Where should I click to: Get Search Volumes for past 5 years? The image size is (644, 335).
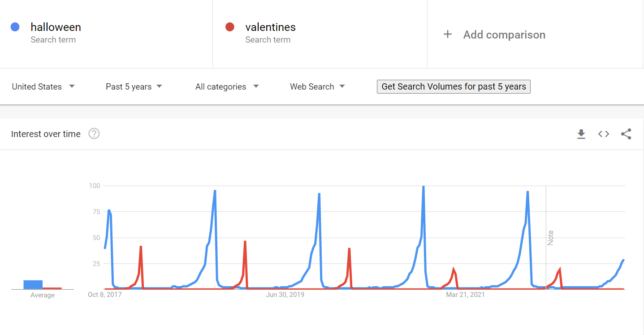pos(454,86)
